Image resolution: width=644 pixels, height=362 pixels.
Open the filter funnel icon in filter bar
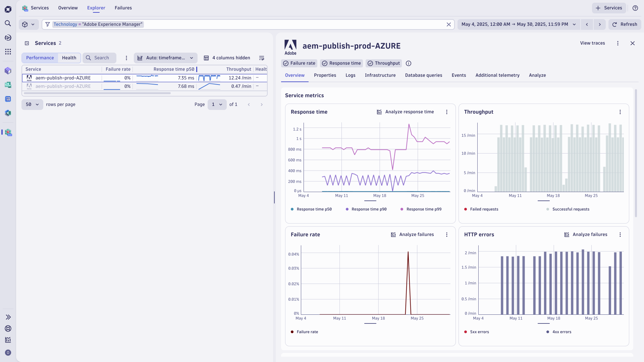tap(48, 24)
